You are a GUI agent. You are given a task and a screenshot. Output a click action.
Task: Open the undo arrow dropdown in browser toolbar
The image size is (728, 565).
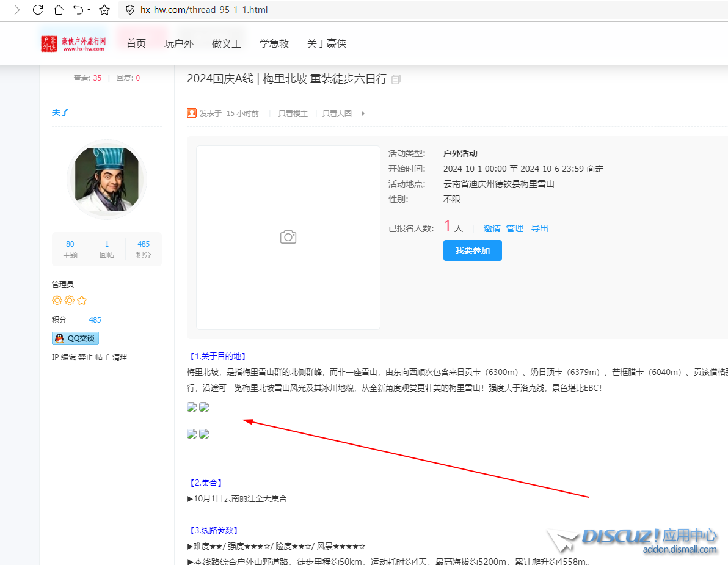(x=89, y=10)
